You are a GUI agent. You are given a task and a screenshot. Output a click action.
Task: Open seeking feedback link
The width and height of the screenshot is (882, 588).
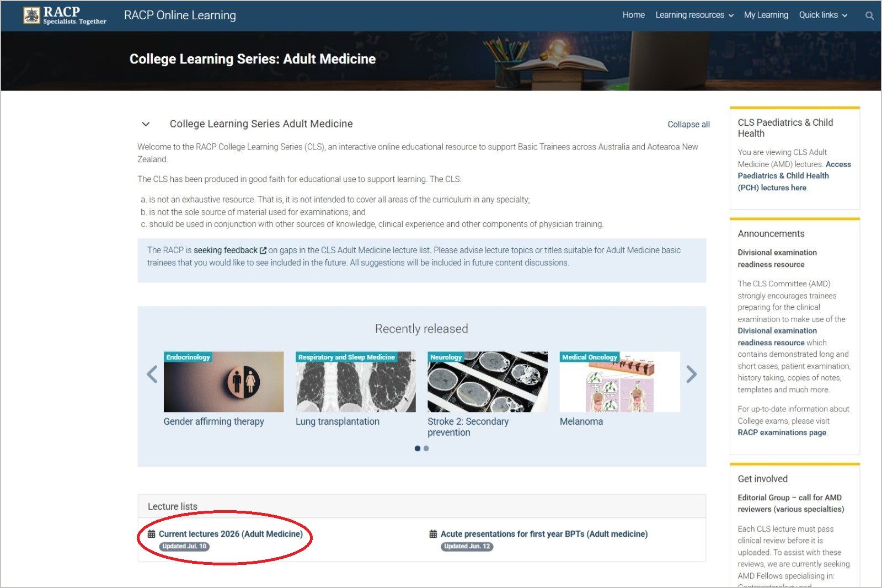click(x=226, y=250)
